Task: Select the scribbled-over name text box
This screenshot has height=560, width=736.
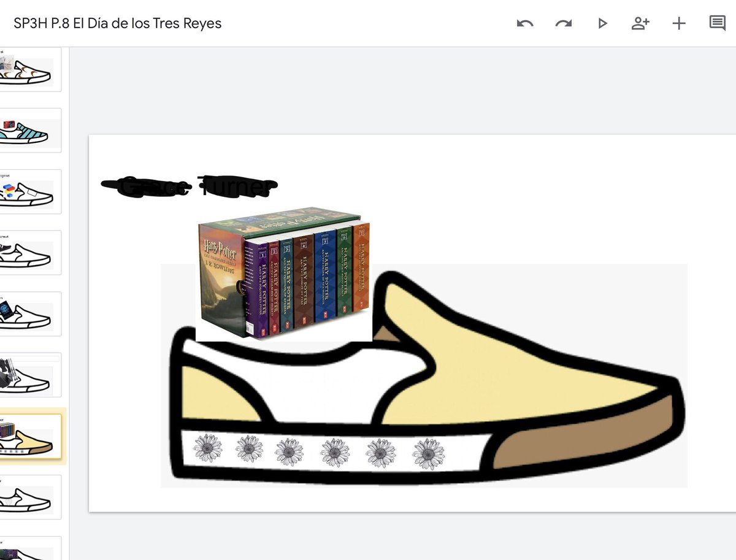Action: click(x=189, y=186)
